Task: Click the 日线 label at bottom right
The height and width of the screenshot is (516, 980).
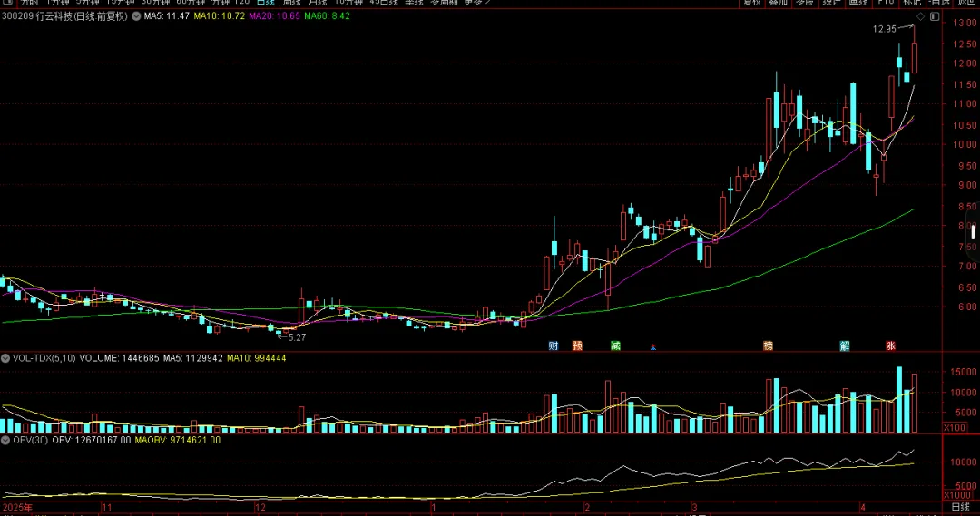Action: click(960, 507)
